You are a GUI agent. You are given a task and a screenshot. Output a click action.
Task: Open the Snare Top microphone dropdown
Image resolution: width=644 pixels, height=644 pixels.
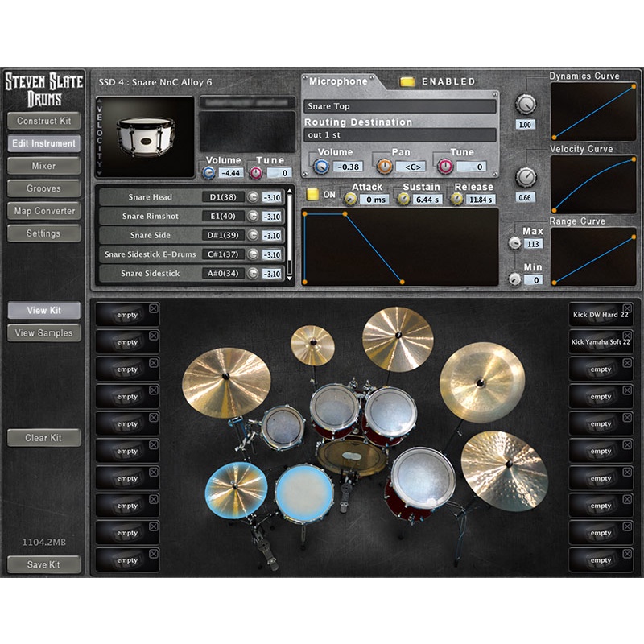tap(399, 106)
